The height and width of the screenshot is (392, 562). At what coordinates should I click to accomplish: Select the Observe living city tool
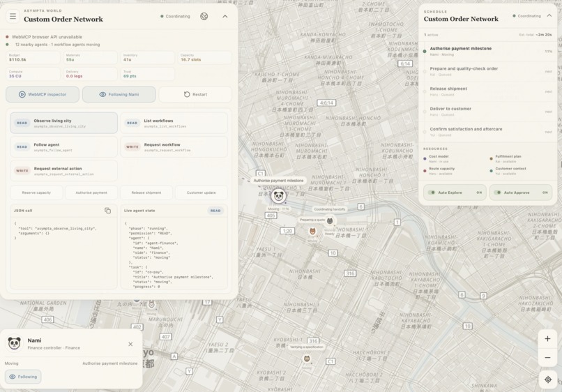point(63,123)
